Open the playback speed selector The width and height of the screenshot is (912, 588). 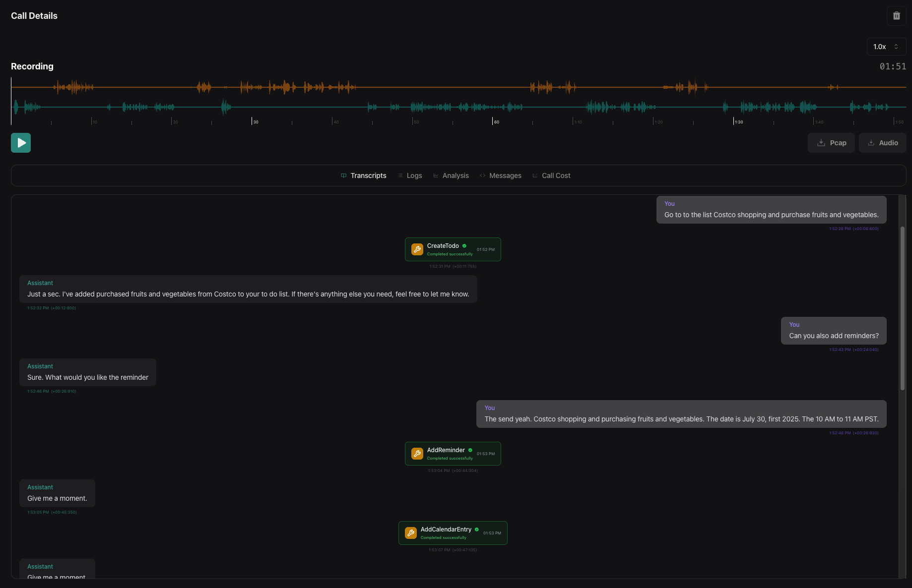coord(885,46)
